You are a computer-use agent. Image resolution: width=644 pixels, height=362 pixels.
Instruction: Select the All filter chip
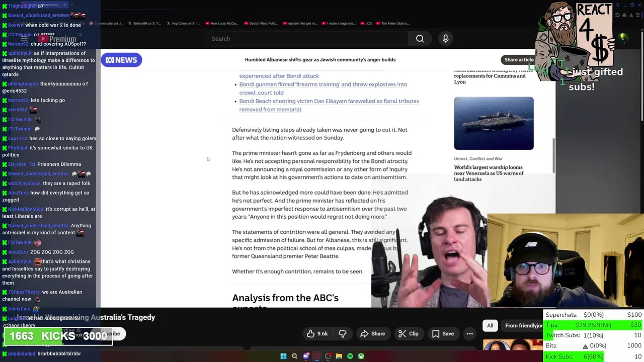tap(490, 325)
